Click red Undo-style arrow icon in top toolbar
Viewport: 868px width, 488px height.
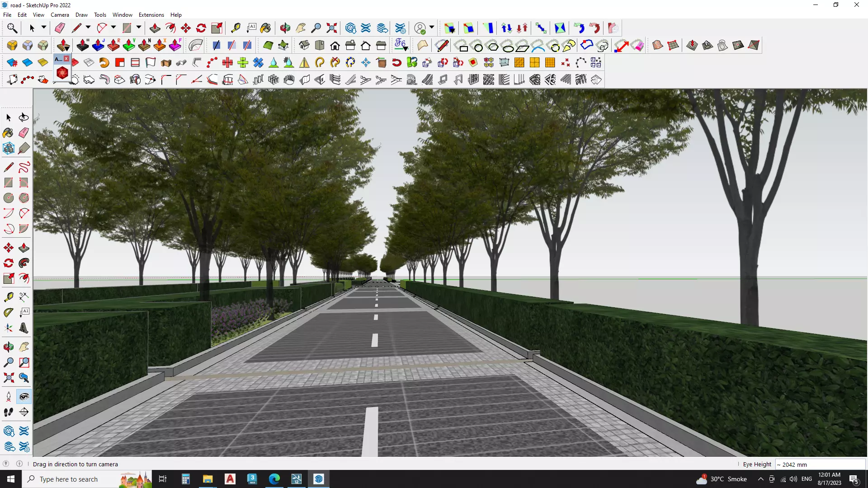point(594,28)
